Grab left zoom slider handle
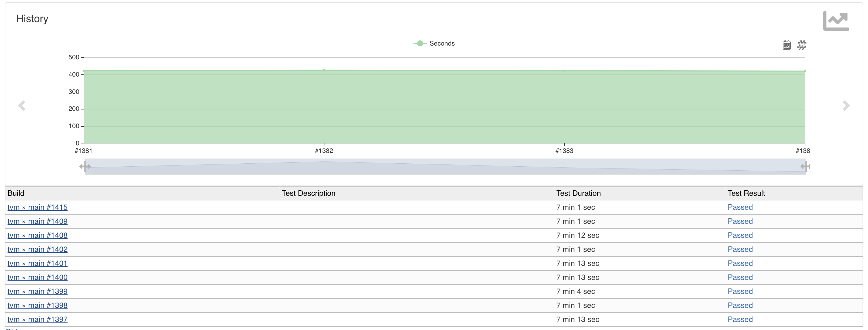This screenshot has width=868, height=330. coord(85,166)
